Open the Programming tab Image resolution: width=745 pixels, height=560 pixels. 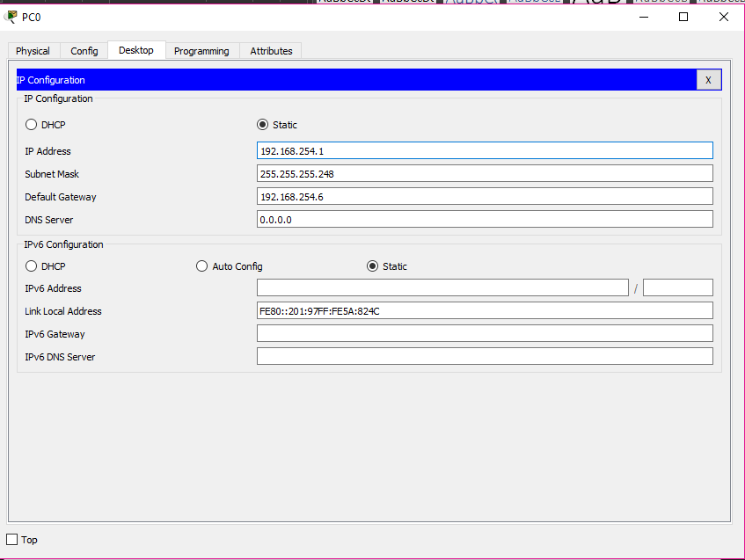click(x=201, y=51)
